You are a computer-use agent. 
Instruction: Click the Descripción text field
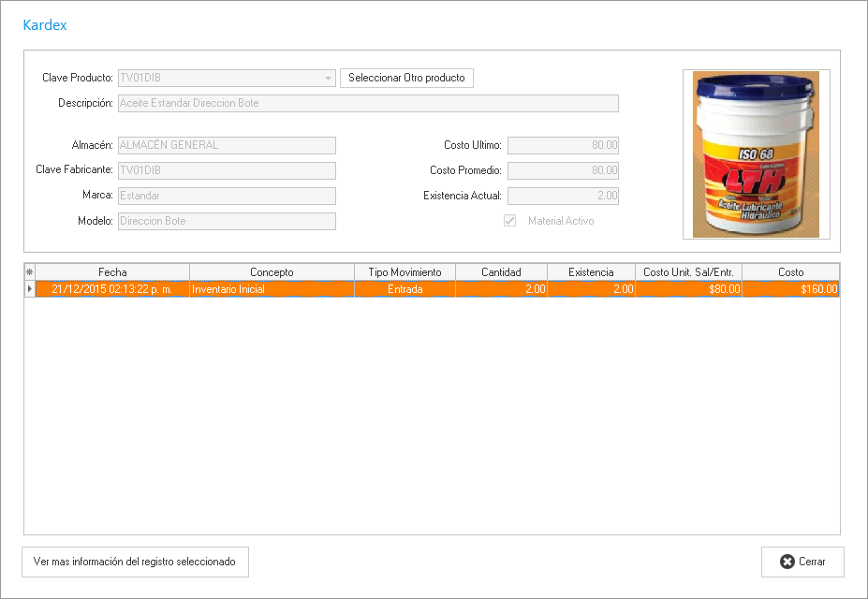tap(368, 103)
